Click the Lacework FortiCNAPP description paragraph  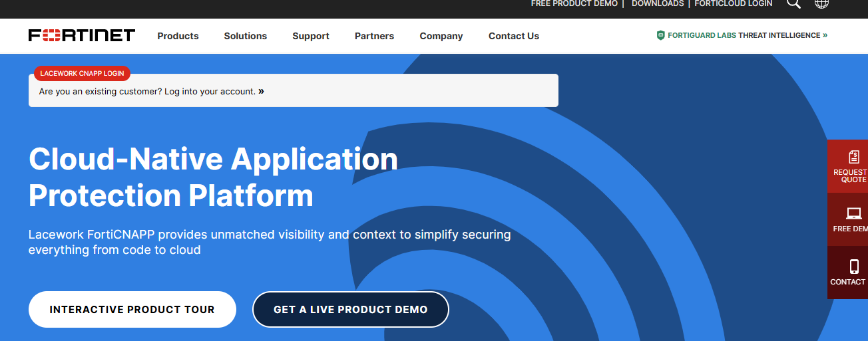point(270,242)
